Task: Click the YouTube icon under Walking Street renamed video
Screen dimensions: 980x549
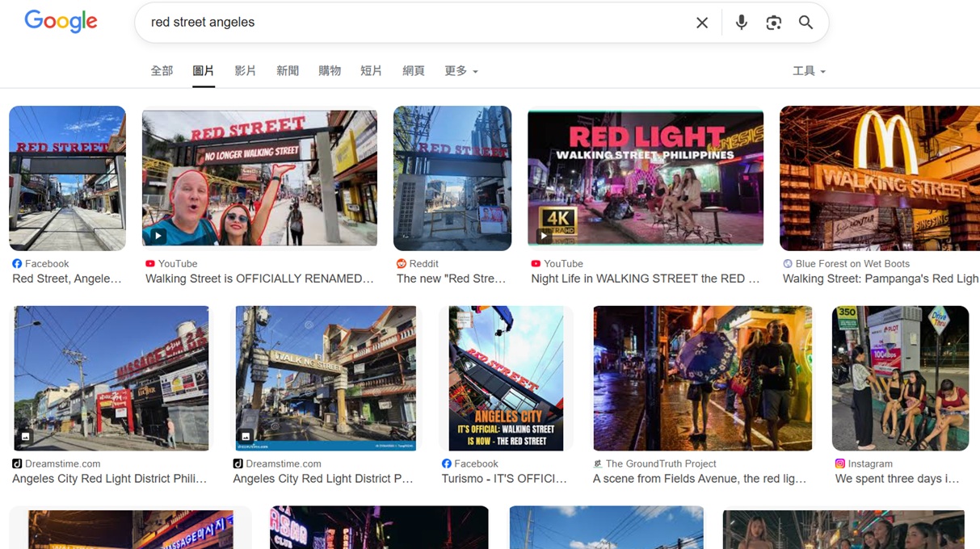Action: click(150, 264)
